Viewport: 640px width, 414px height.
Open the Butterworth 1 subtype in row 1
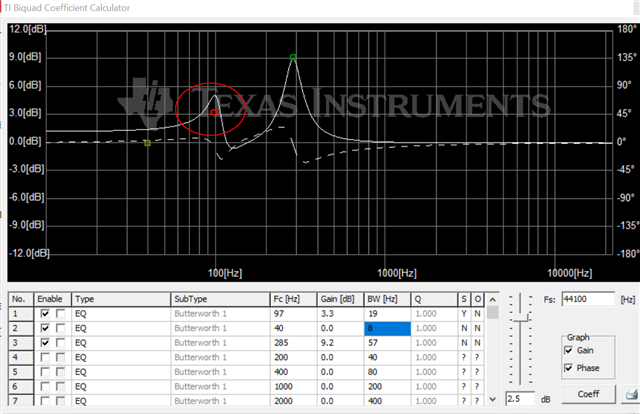tap(220, 314)
